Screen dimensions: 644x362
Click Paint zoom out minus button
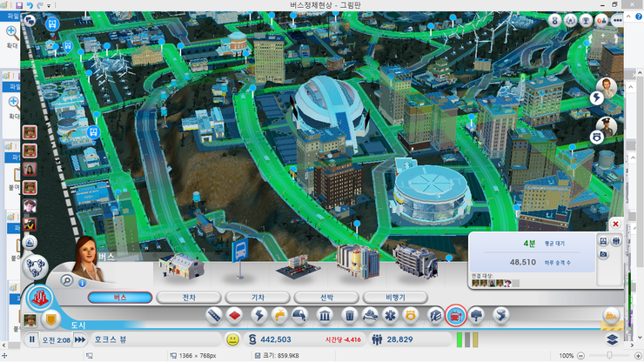pos(580,355)
